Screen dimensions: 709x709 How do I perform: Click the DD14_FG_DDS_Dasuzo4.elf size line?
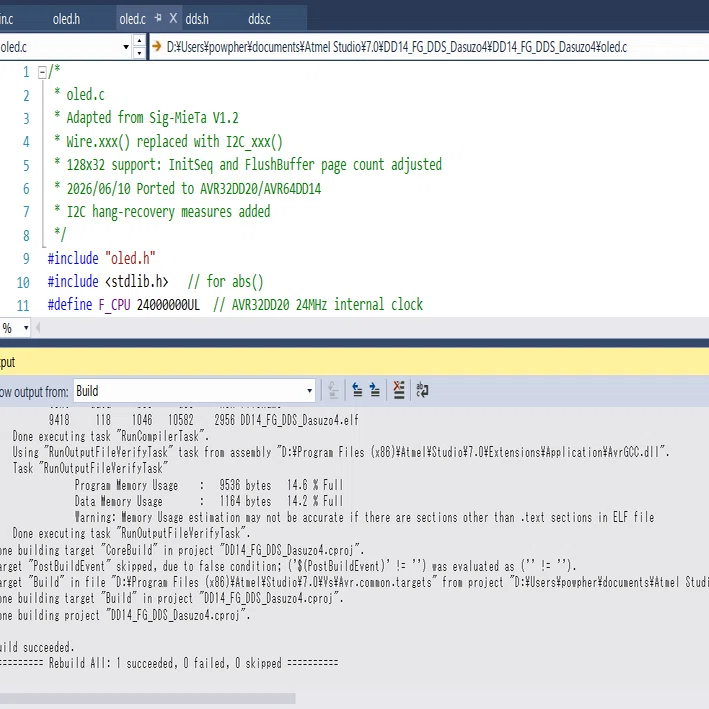(x=203, y=420)
